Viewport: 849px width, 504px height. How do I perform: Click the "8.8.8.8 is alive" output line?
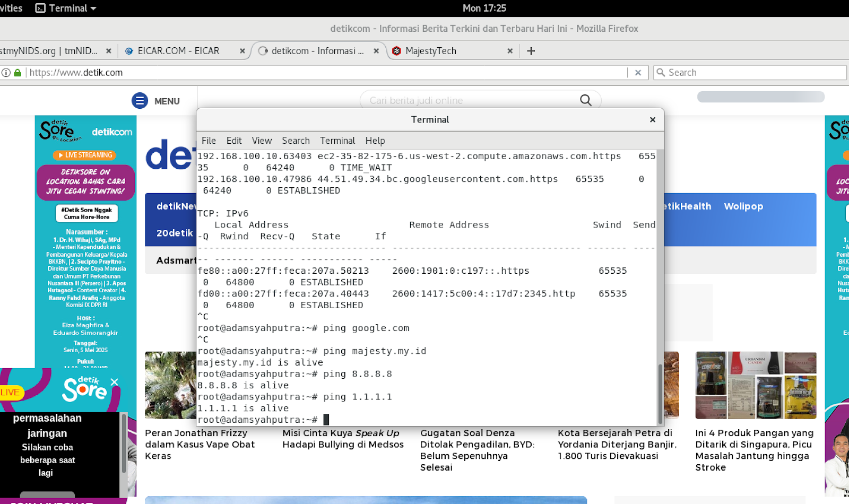click(x=243, y=386)
